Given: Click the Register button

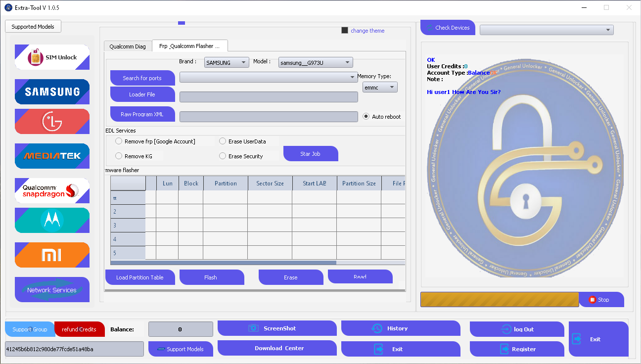Looking at the screenshot, I should pyautogui.click(x=517, y=349).
